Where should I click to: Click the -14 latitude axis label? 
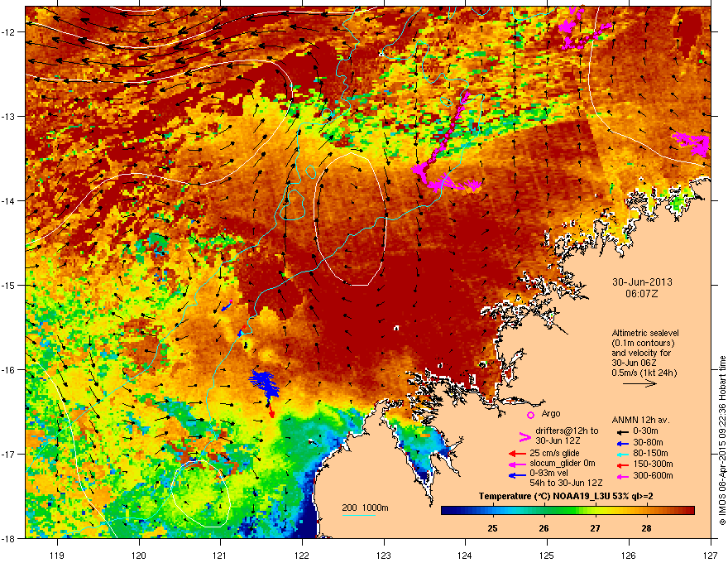[9, 200]
